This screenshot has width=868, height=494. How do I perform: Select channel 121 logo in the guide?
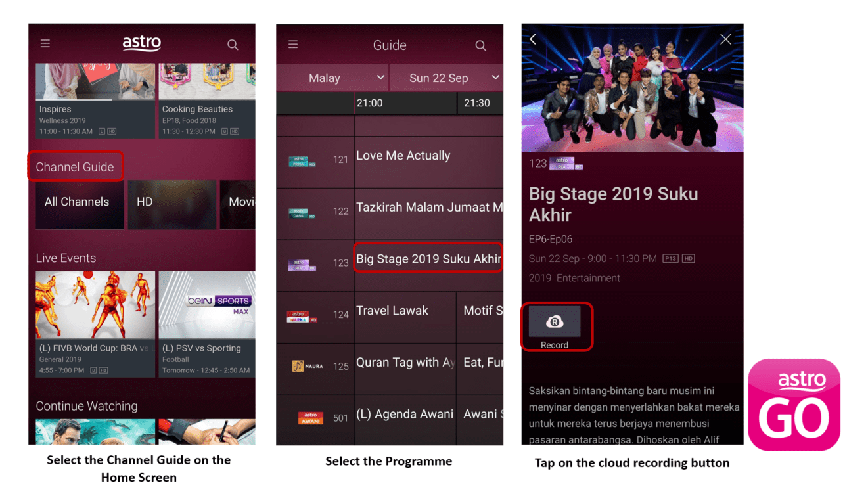(302, 162)
